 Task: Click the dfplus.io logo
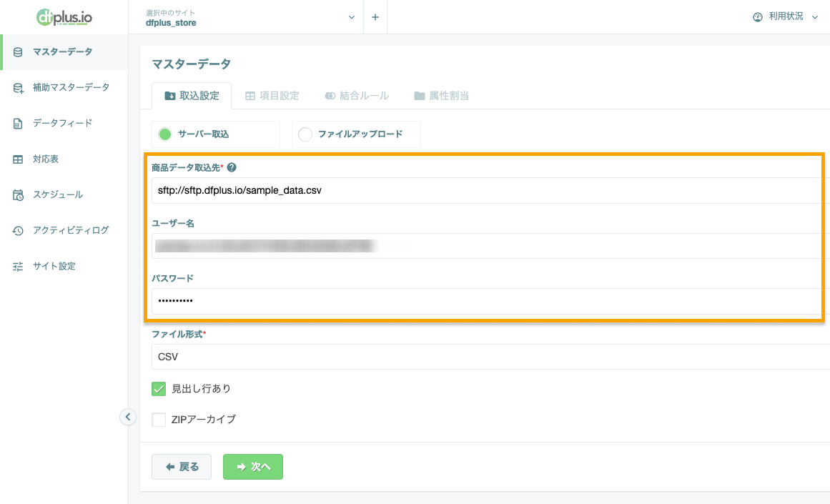(64, 17)
